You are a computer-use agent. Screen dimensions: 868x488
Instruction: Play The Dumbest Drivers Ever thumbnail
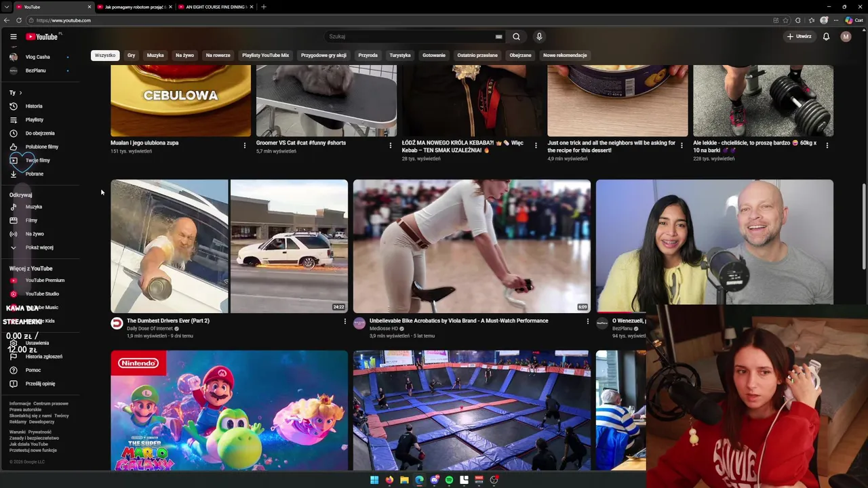229,246
